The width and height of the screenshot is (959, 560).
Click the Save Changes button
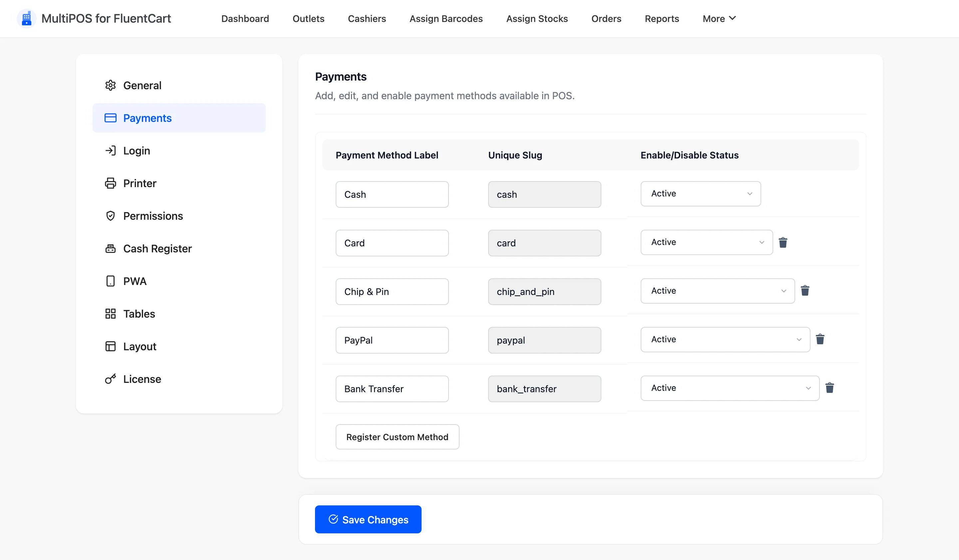(x=368, y=519)
